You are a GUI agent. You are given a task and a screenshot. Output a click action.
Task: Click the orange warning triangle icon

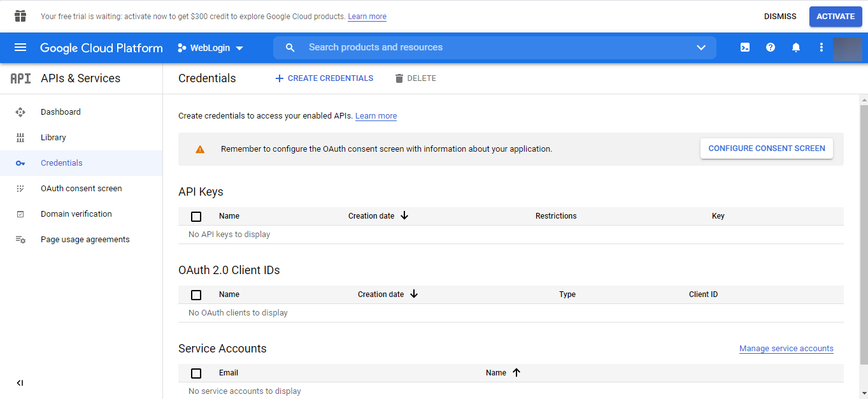click(200, 149)
